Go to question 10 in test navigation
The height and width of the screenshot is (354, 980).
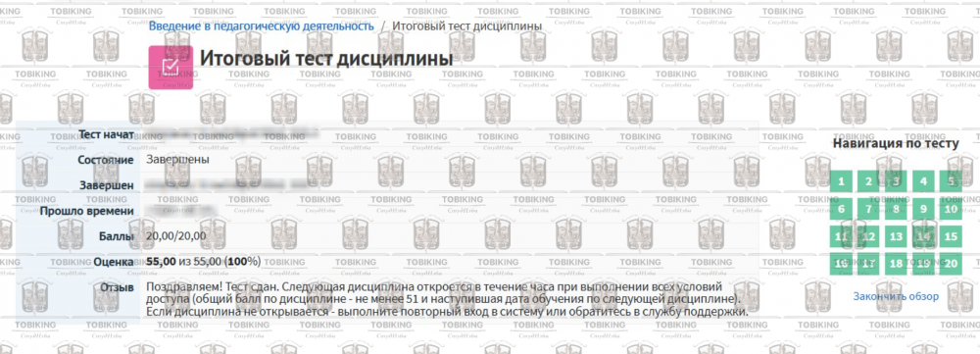952,209
